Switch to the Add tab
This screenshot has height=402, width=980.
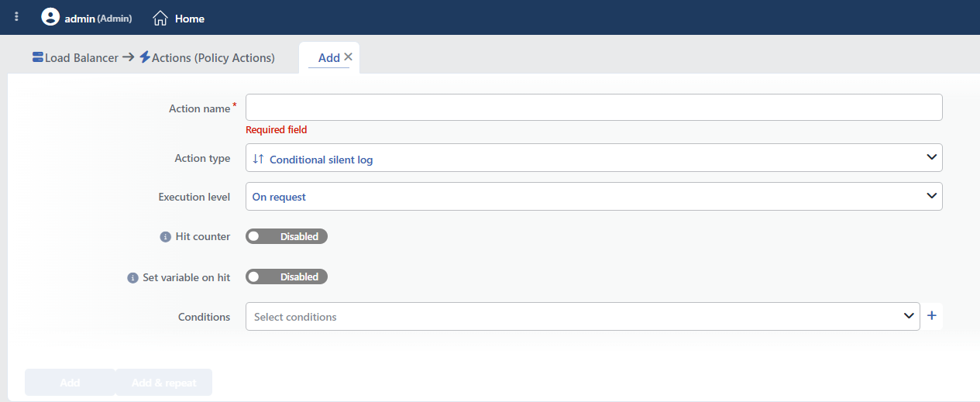pos(329,58)
